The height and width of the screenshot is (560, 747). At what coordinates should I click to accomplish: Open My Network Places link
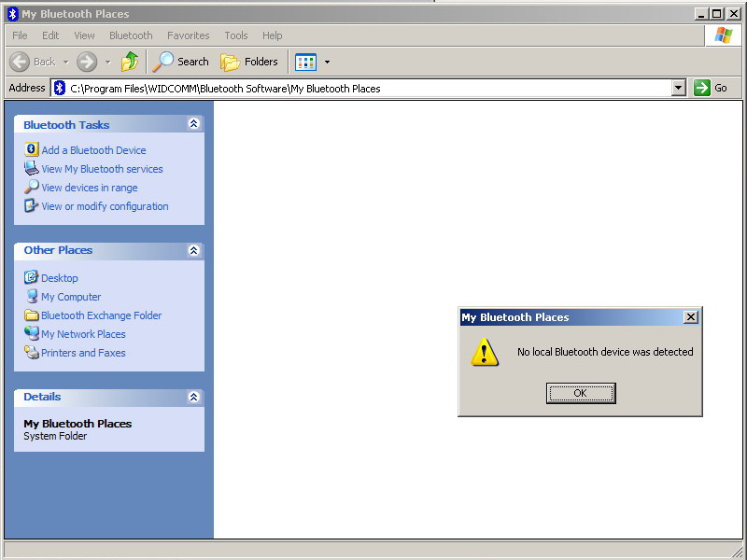click(x=83, y=334)
